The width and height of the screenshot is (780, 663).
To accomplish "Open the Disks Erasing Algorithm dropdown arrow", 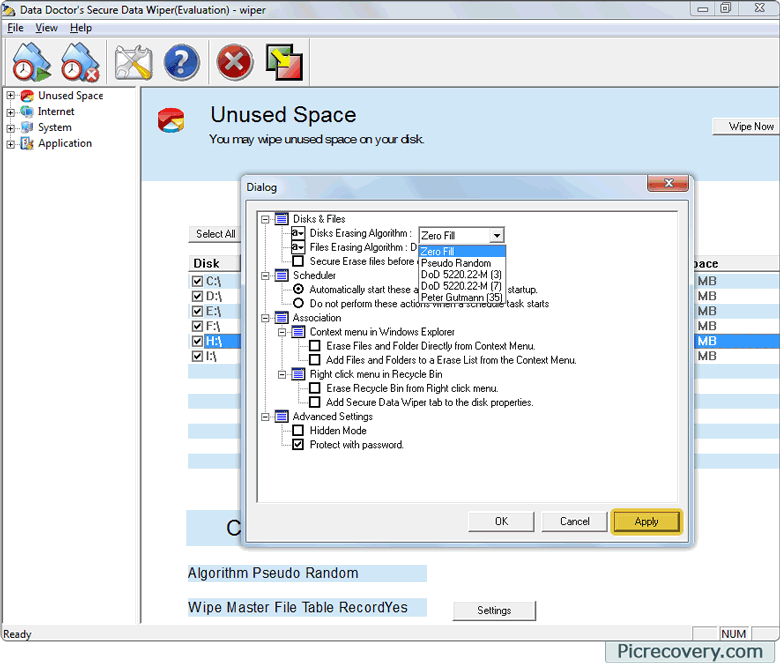I will pyautogui.click(x=496, y=235).
